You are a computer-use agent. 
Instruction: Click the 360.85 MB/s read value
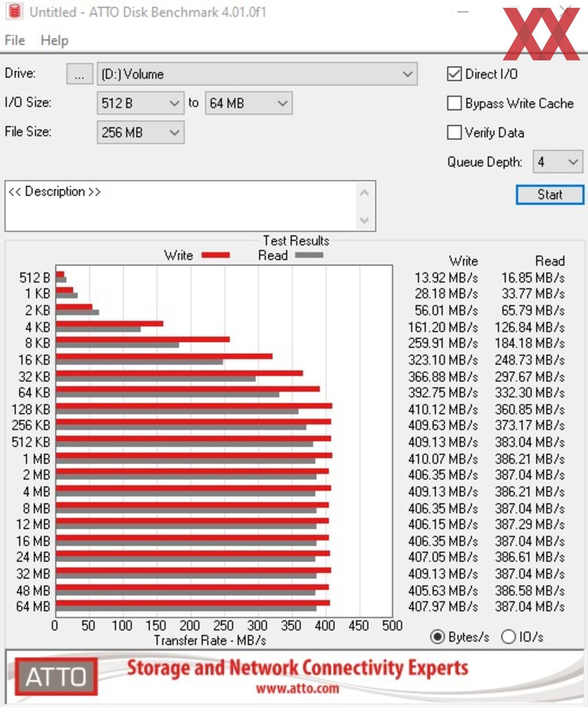[530, 409]
